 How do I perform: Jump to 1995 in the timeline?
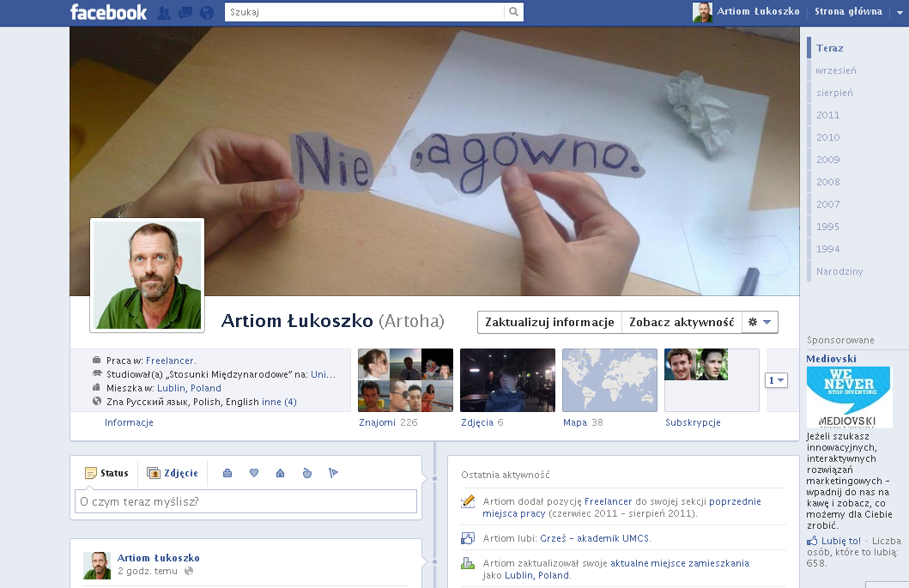(x=827, y=227)
